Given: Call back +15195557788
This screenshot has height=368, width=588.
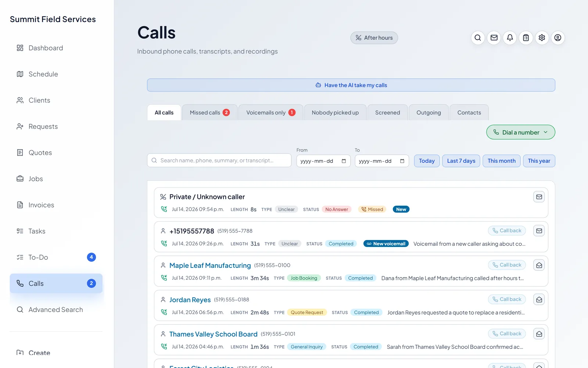Looking at the screenshot, I should click(x=507, y=231).
